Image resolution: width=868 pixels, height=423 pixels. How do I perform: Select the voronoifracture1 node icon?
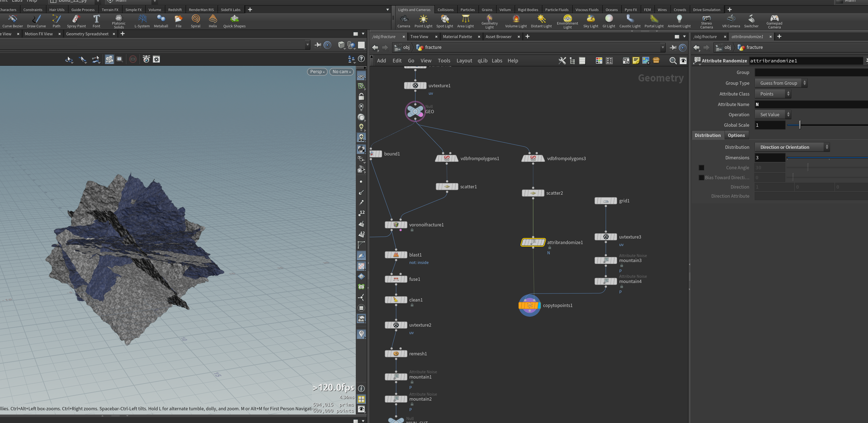pyautogui.click(x=396, y=225)
